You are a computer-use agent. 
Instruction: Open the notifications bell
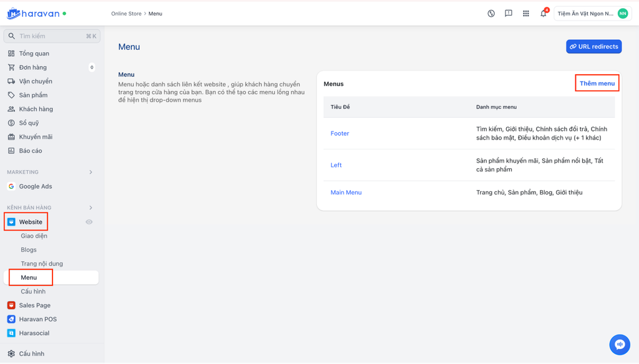tap(543, 14)
